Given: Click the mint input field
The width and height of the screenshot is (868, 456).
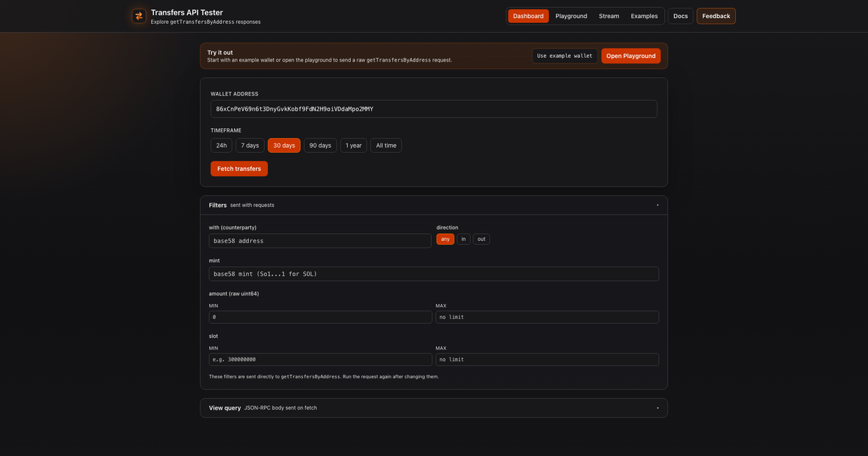Looking at the screenshot, I should (434, 274).
